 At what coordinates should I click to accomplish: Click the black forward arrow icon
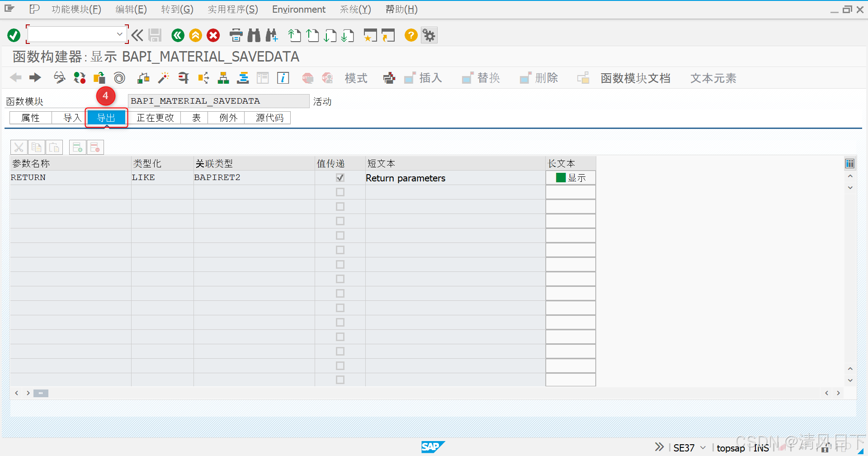[35, 78]
